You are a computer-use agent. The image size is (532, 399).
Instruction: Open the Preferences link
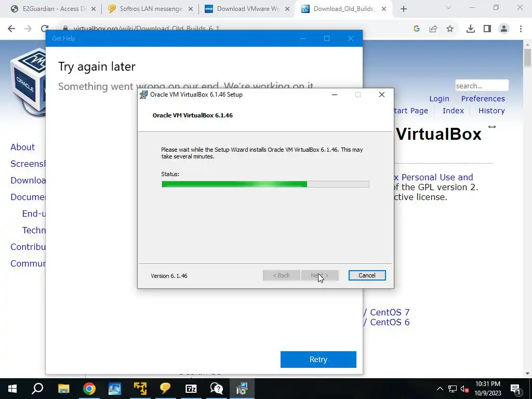[483, 99]
